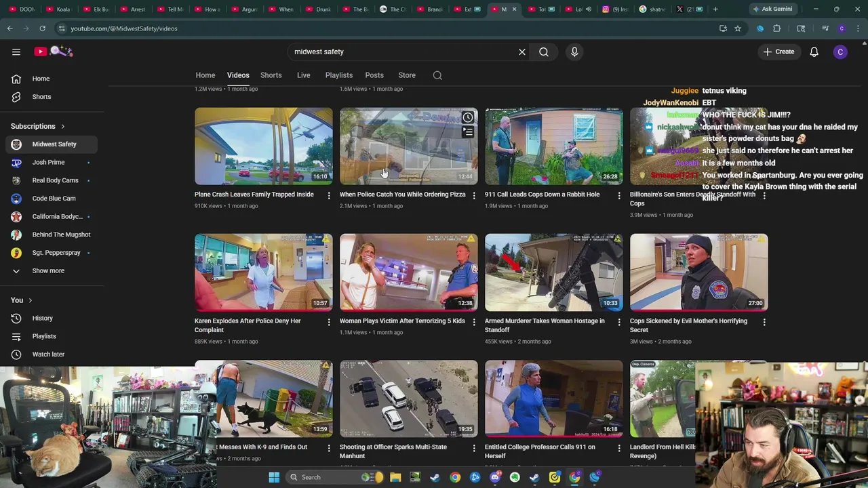This screenshot has height=488, width=868.
Task: Open the Real Body Cams subscription
Action: point(52,180)
